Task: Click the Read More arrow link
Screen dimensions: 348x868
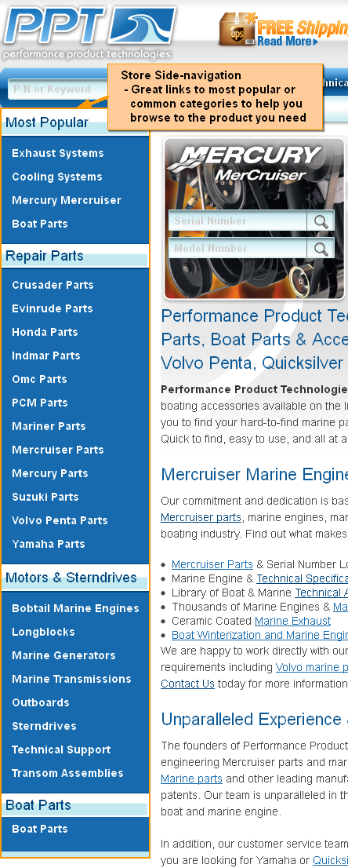Action: (287, 42)
